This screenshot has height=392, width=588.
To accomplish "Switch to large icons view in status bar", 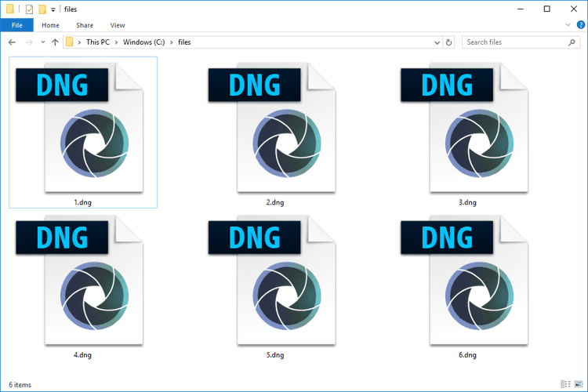I will tap(579, 384).
